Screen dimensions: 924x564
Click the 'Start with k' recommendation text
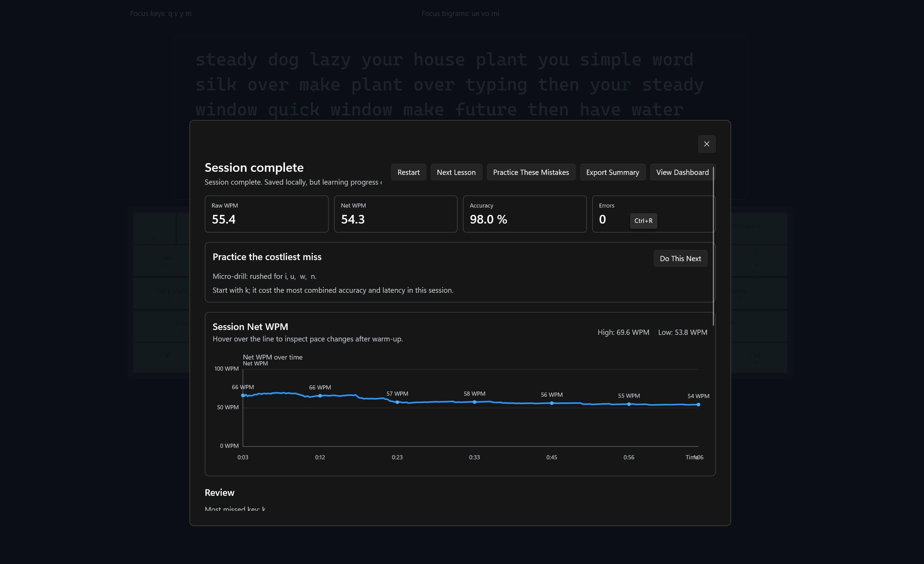[x=333, y=290]
